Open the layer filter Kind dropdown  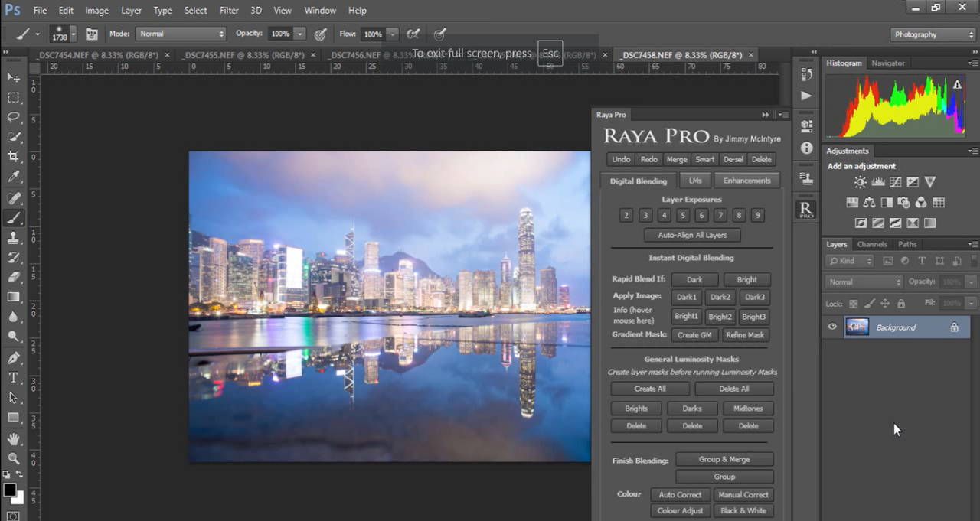pos(850,261)
